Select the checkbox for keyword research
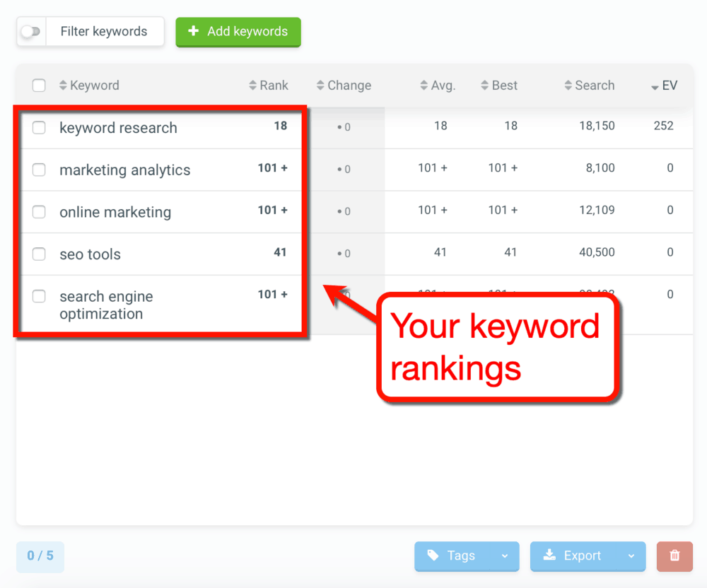Viewport: 707px width, 588px height. click(39, 128)
